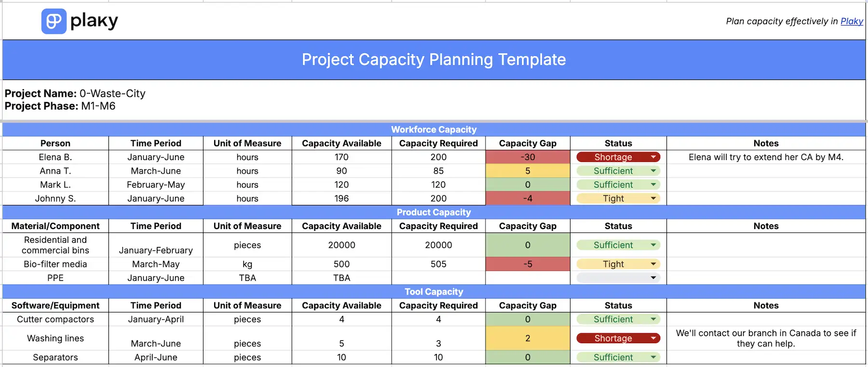The height and width of the screenshot is (367, 868).
Task: Open the Shortage status dropdown for Elena B.
Action: click(x=654, y=157)
